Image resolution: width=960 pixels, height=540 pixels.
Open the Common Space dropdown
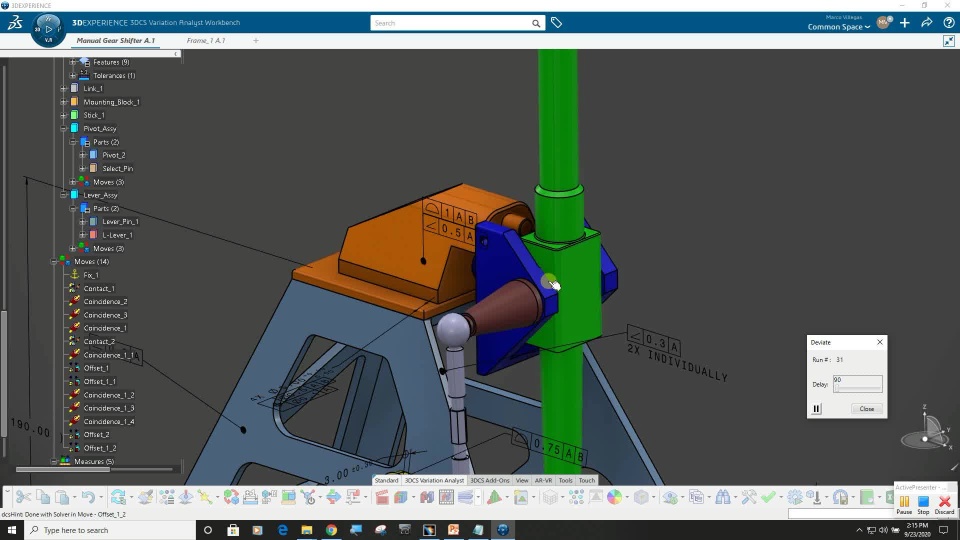coord(839,27)
